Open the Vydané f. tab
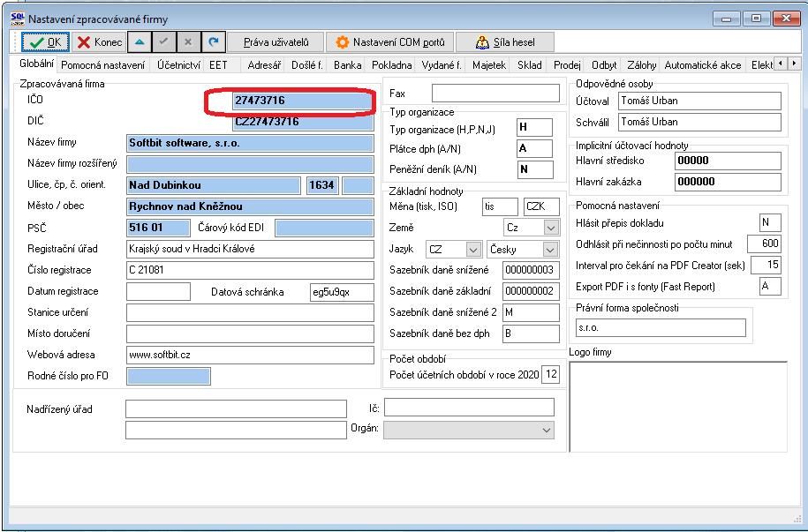This screenshot has height=532, width=808. click(x=442, y=65)
